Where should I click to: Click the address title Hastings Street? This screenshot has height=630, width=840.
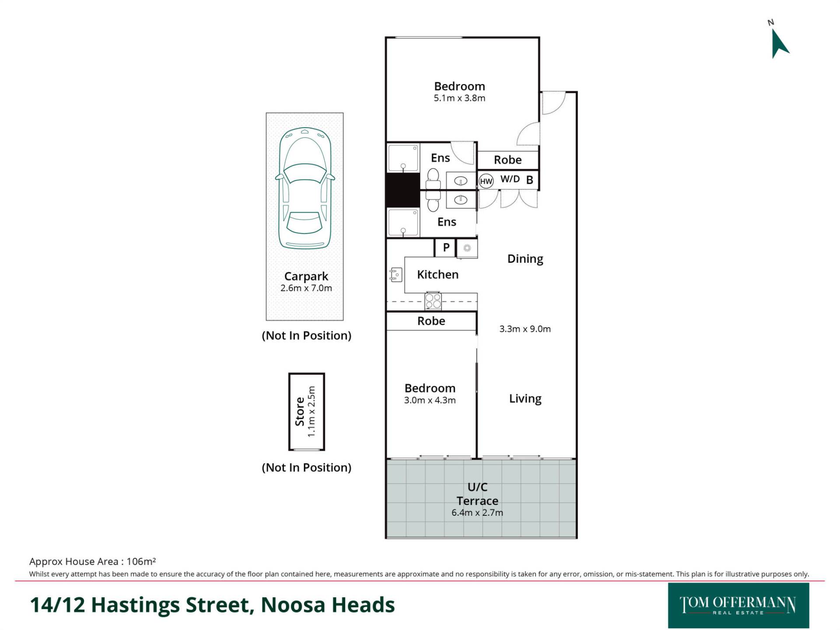[212, 605]
